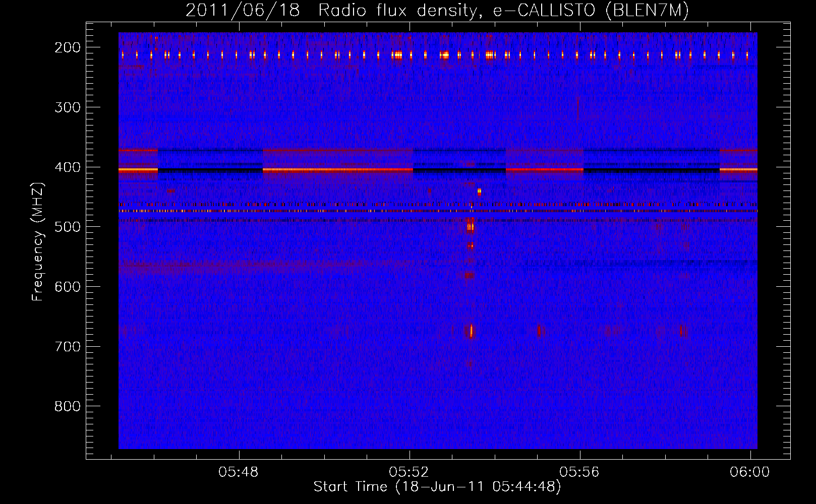Select the 200 frequency tick label
Image resolution: width=816 pixels, height=504 pixels.
coord(68,47)
